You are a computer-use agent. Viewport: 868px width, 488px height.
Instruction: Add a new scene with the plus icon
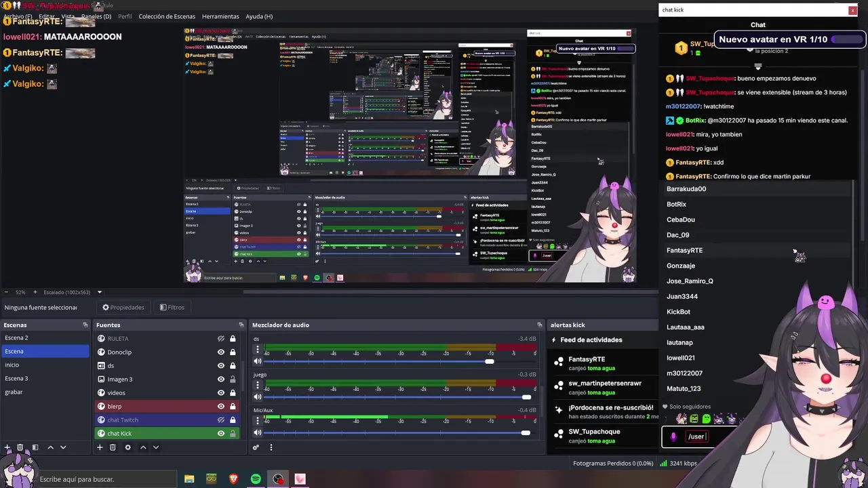[7, 447]
